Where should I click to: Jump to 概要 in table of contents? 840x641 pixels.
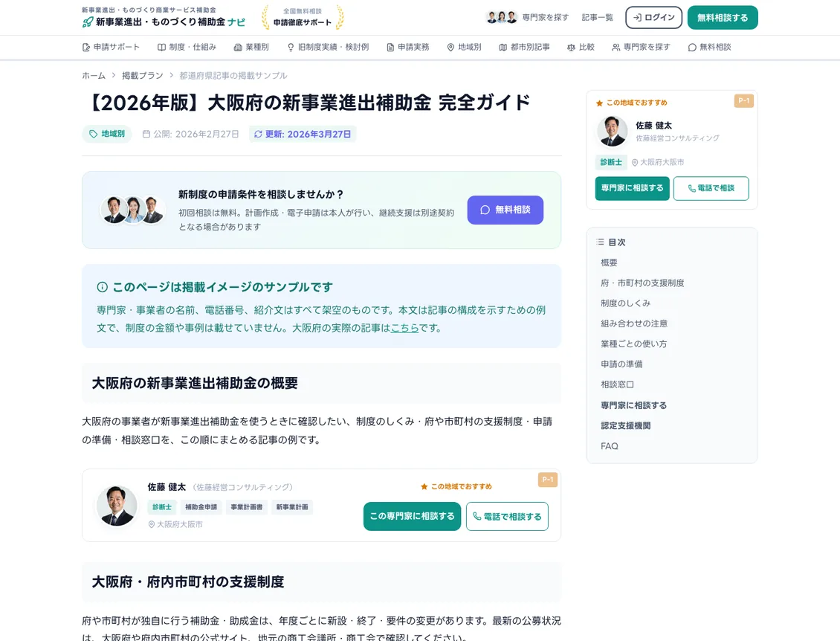[x=609, y=262]
